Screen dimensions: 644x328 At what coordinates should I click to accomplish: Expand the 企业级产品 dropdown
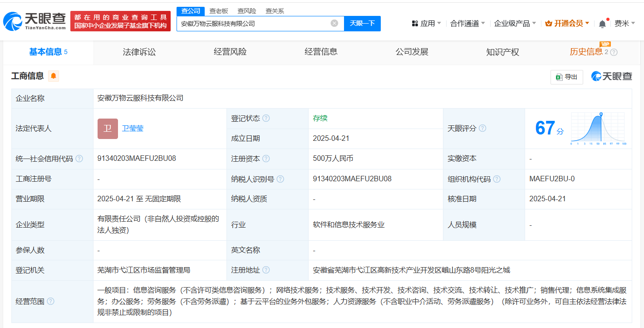coord(515,23)
